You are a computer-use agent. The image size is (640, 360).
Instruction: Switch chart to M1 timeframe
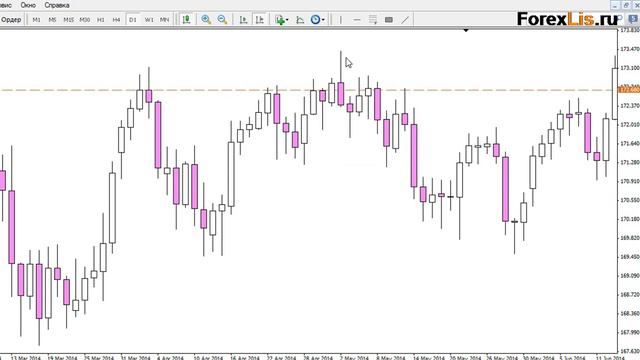36,20
